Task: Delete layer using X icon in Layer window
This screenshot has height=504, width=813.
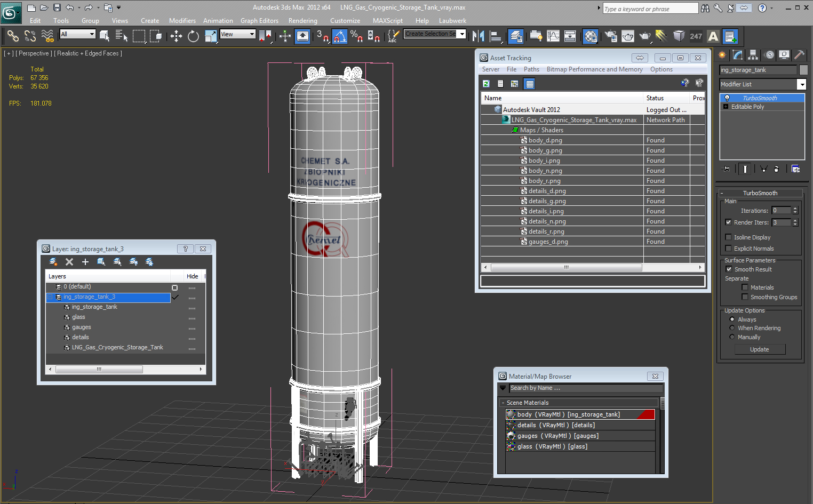Action: click(x=69, y=262)
